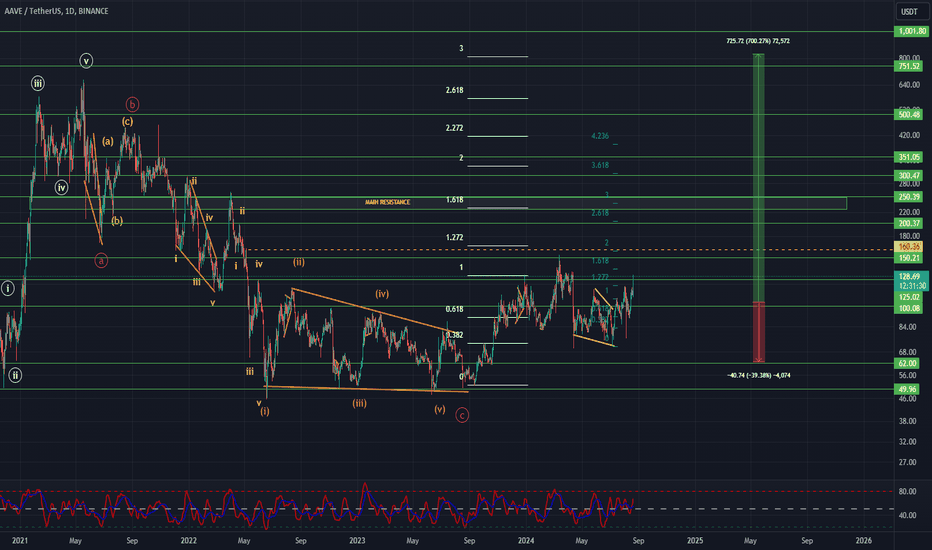Click the orange (i) wave label

265,411
